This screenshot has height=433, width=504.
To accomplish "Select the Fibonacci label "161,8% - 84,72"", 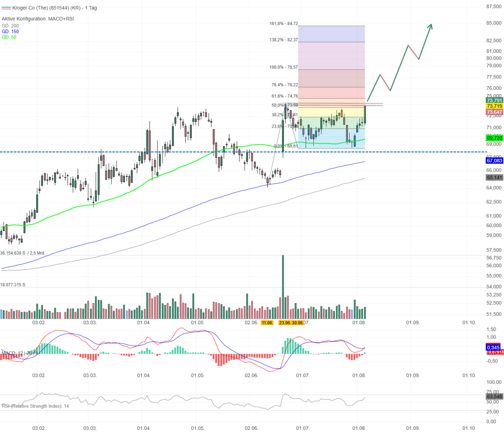I will coord(283,24).
